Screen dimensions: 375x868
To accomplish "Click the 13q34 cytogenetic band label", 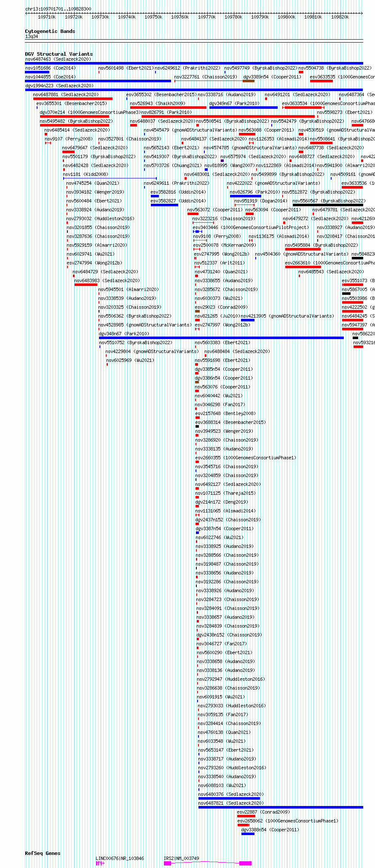I will click(32, 37).
